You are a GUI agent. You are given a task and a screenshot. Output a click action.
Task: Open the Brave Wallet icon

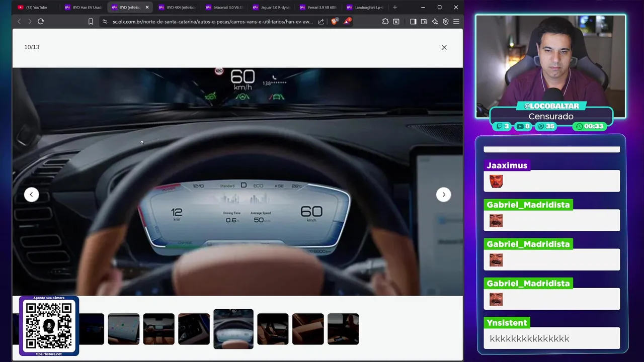point(424,22)
